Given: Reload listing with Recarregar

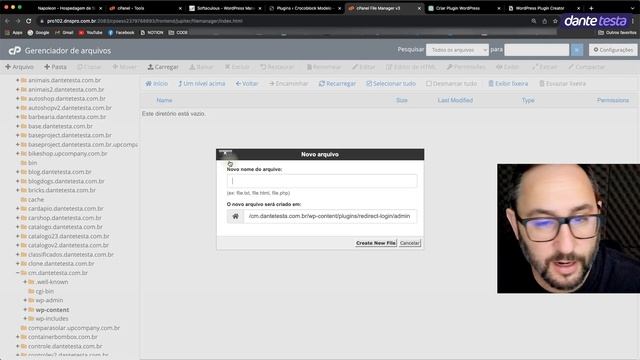Looking at the screenshot, I should pos(337,84).
